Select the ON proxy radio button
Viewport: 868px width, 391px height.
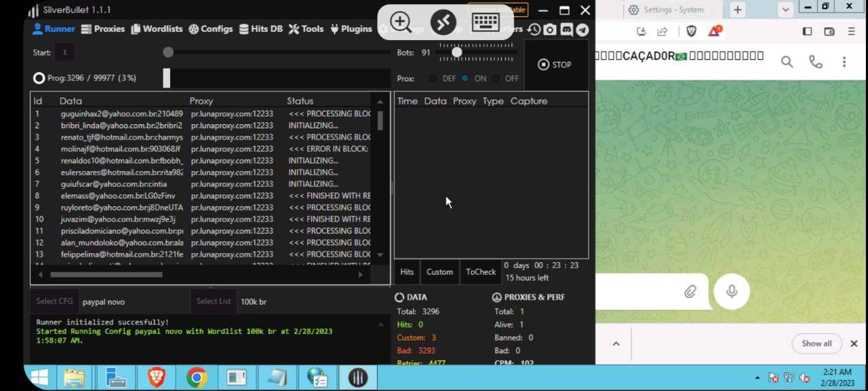tap(465, 78)
